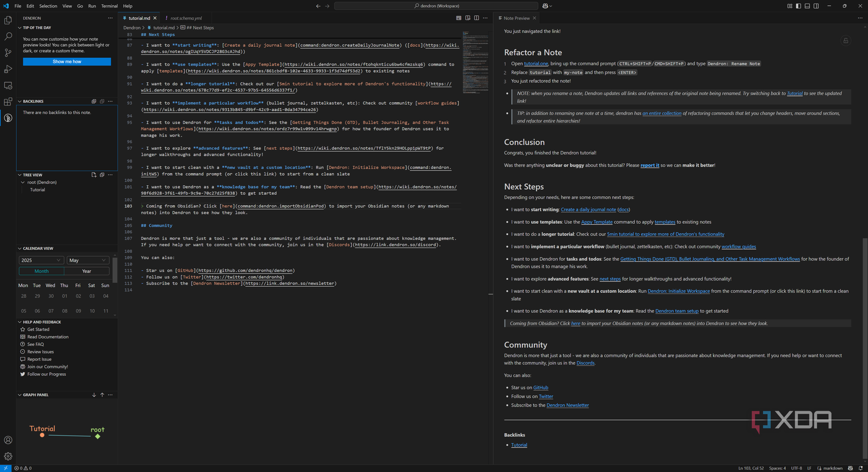
Task: Click Go Forward arrow in title bar
Action: [x=327, y=6]
